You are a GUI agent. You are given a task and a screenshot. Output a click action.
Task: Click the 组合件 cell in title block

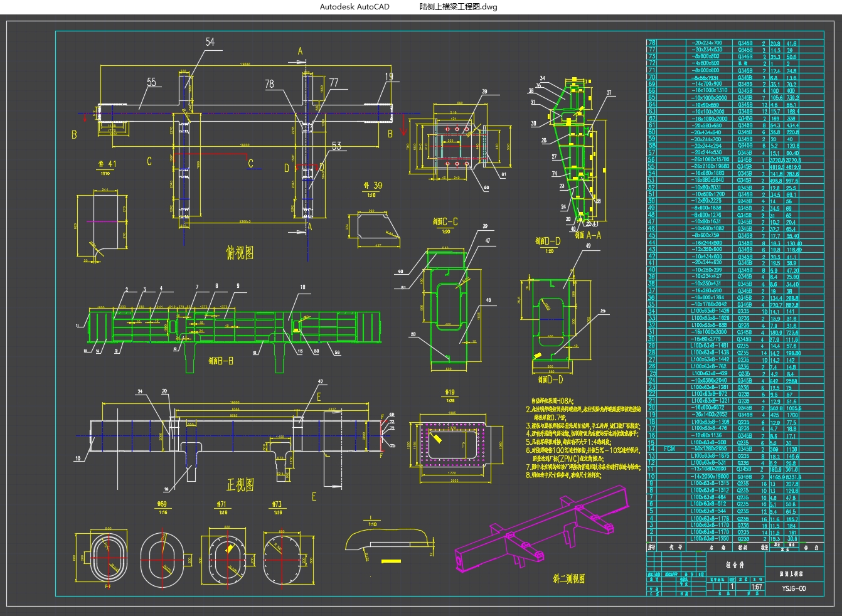tap(734, 565)
